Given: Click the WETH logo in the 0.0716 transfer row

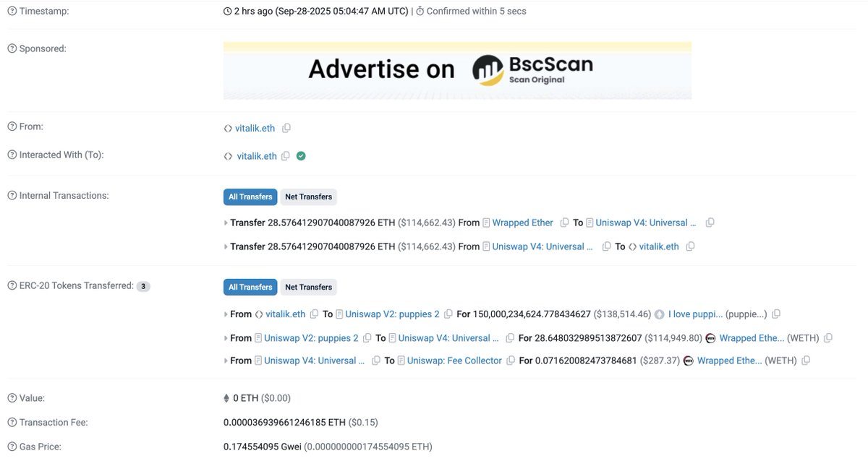Looking at the screenshot, I should (688, 361).
